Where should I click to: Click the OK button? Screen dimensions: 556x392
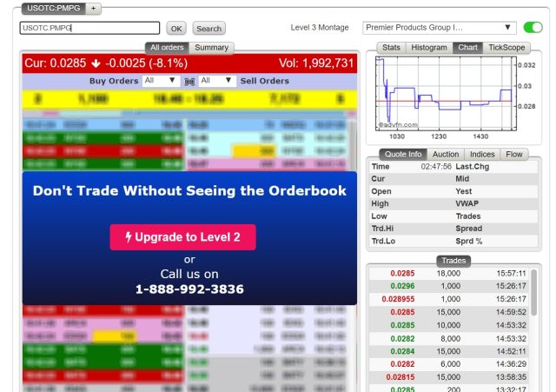(176, 29)
